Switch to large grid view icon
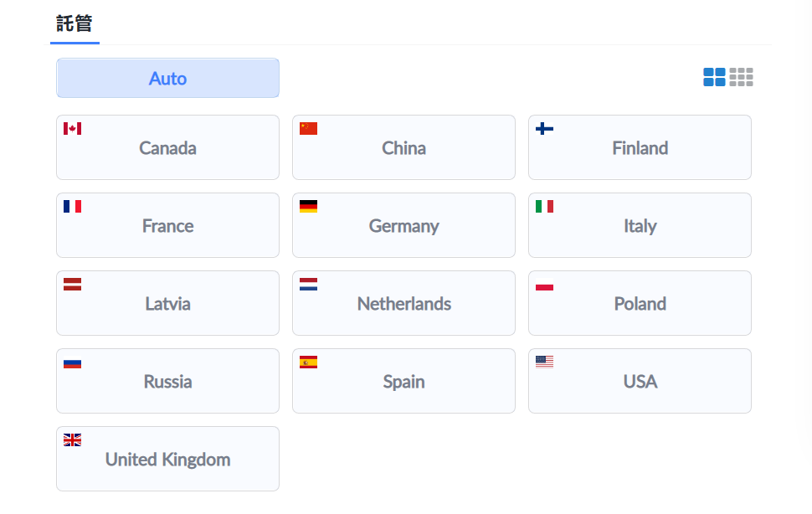This screenshot has width=812, height=514. [714, 78]
